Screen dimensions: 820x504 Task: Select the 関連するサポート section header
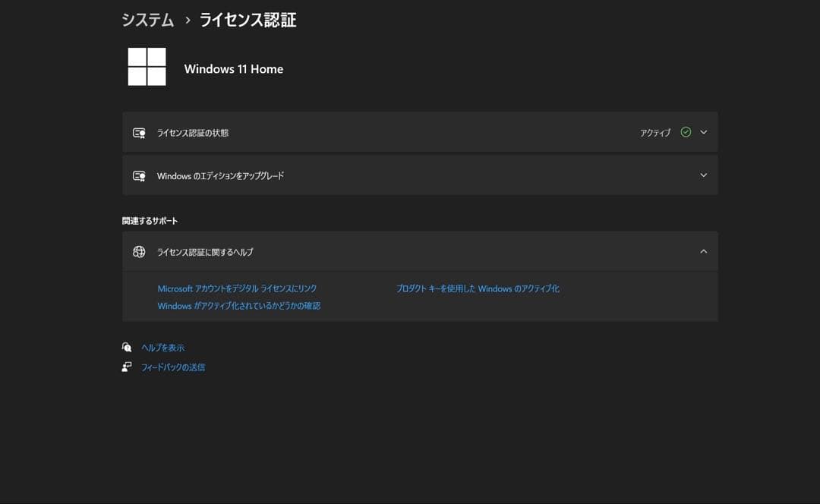pyautogui.click(x=149, y=220)
